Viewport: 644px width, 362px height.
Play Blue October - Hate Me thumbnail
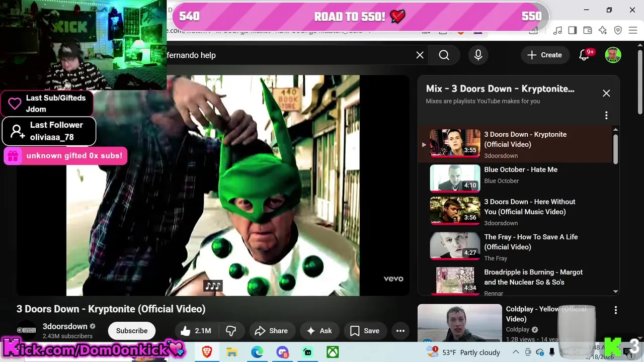pos(455,178)
